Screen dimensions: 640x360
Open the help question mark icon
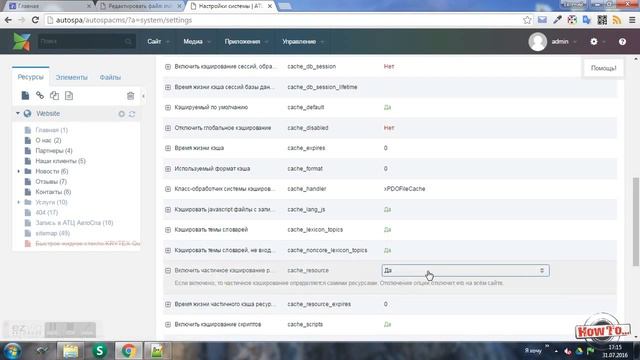pyautogui.click(x=622, y=42)
